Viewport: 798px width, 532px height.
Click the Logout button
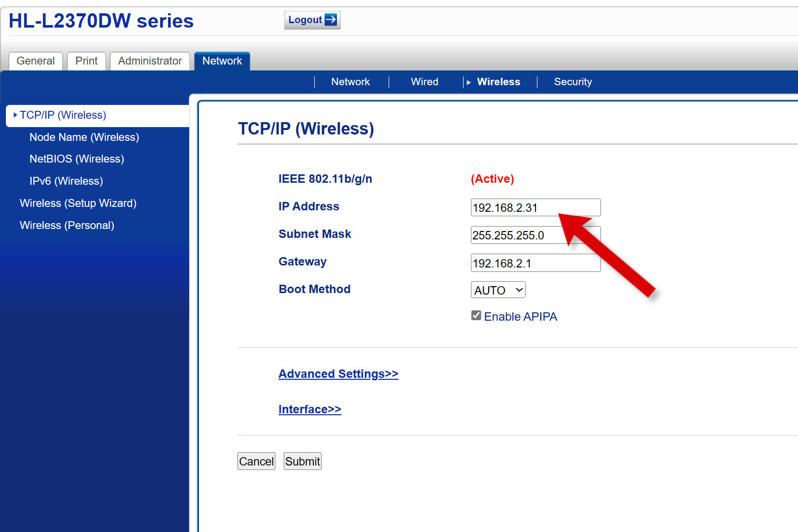tap(312, 20)
